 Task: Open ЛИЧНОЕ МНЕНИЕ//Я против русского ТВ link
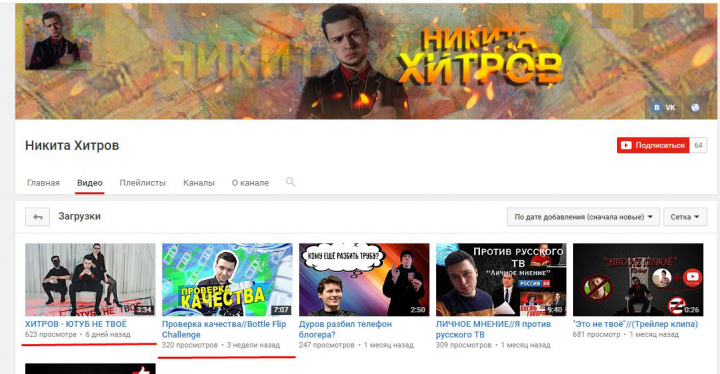(x=493, y=329)
